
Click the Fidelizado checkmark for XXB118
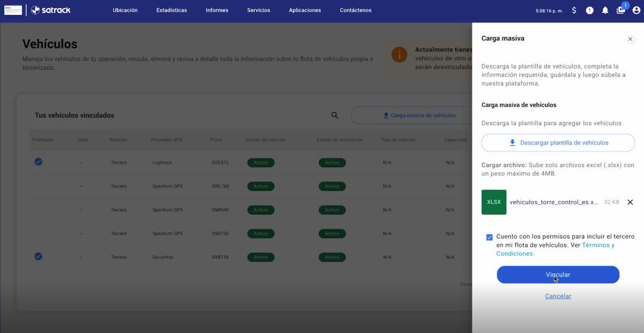point(38,256)
